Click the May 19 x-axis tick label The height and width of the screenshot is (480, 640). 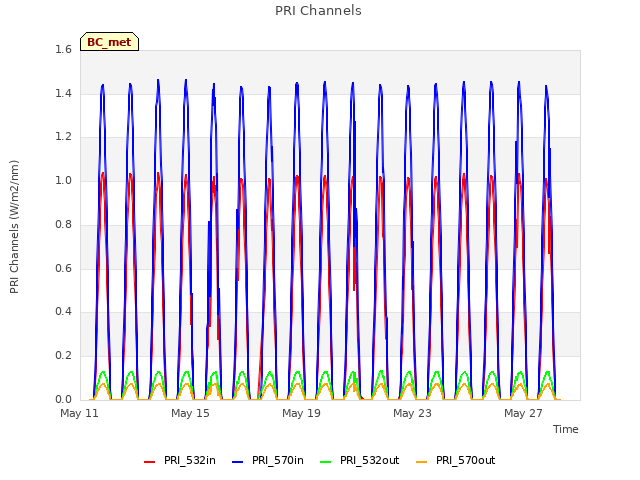tap(301, 413)
